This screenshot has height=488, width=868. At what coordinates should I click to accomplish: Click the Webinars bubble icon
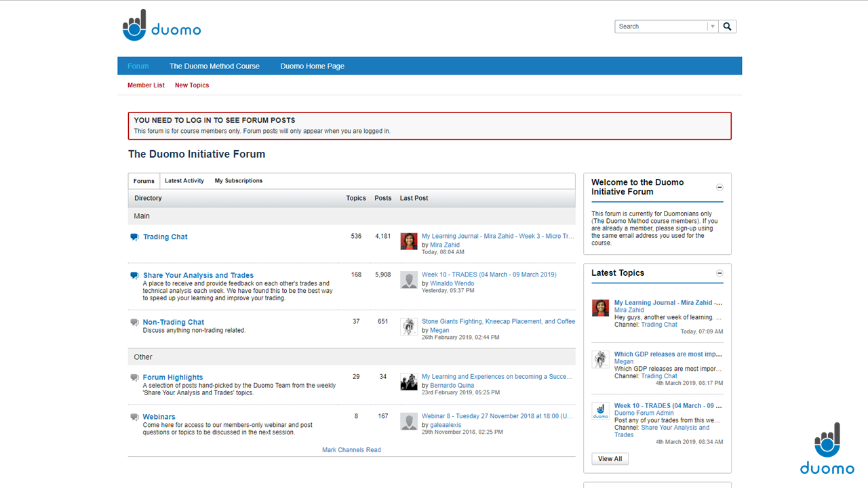click(x=134, y=418)
